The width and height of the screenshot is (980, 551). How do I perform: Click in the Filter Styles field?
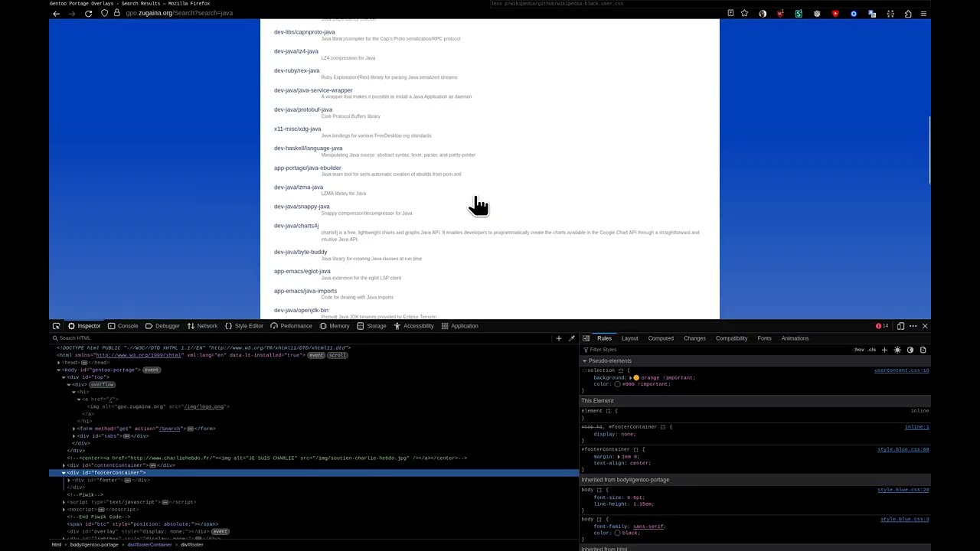(x=712, y=350)
